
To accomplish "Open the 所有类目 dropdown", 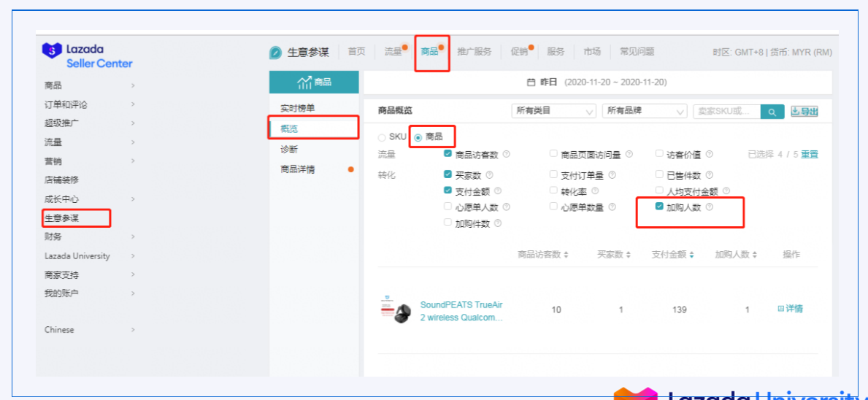I will (553, 111).
